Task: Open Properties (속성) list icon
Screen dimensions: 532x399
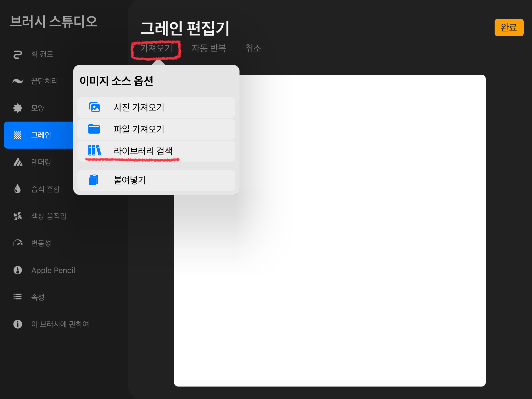Action: pyautogui.click(x=18, y=297)
